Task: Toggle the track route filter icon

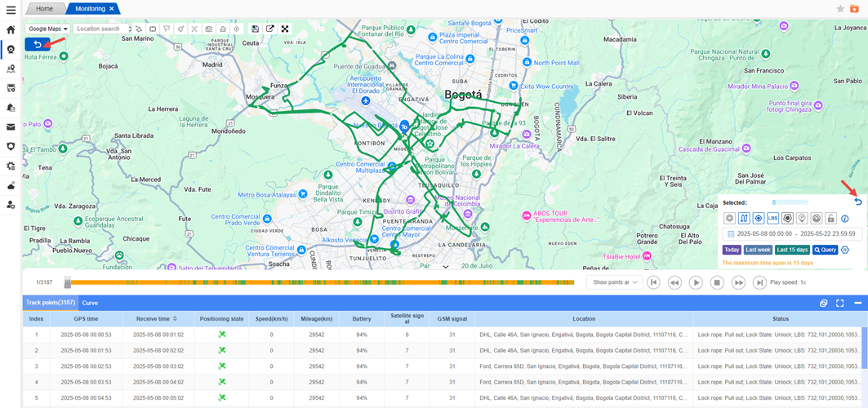Action: tap(744, 219)
